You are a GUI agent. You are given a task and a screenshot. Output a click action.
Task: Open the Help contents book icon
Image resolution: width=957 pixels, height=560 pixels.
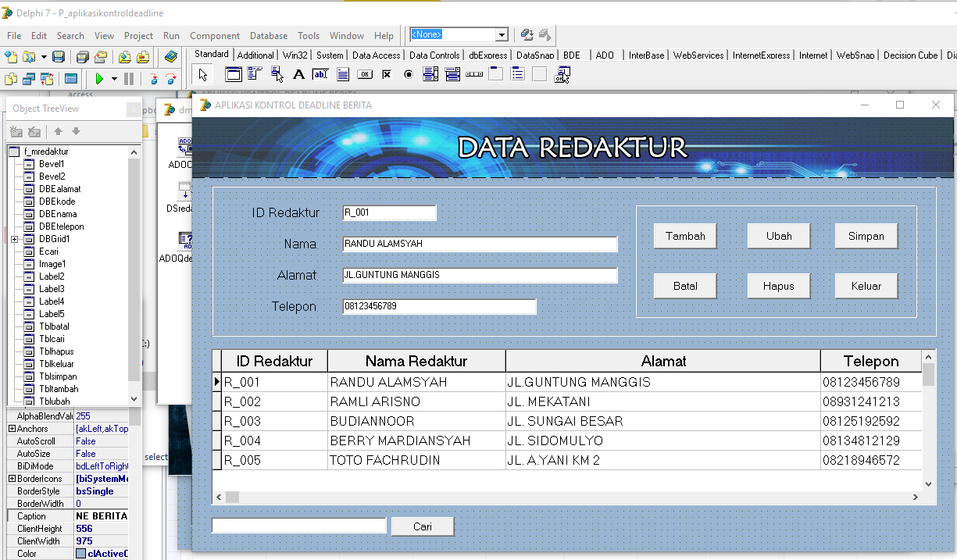(x=170, y=57)
